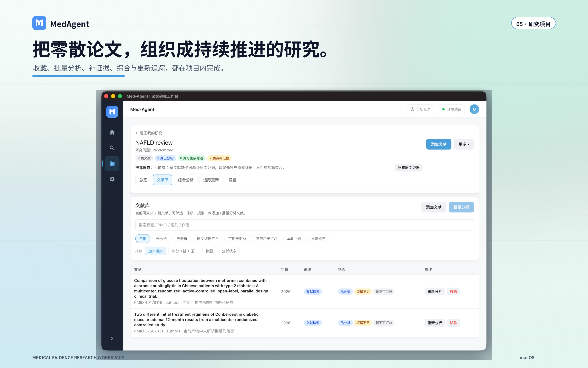Switch to the 追踪更新 tab
The image size is (588, 368).
(211, 180)
